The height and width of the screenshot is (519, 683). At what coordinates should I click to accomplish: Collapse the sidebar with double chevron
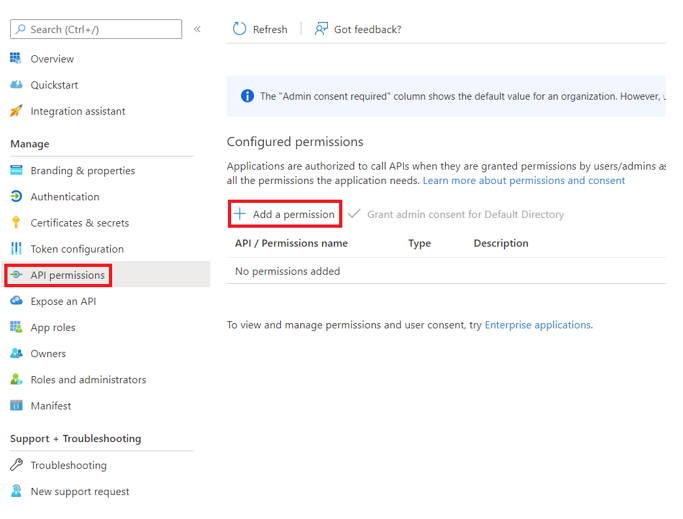[197, 29]
